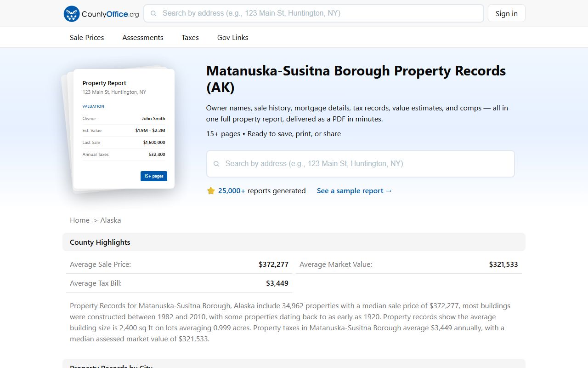The width and height of the screenshot is (588, 368).
Task: Click the 15+ pages badge on the card
Action: tap(154, 176)
